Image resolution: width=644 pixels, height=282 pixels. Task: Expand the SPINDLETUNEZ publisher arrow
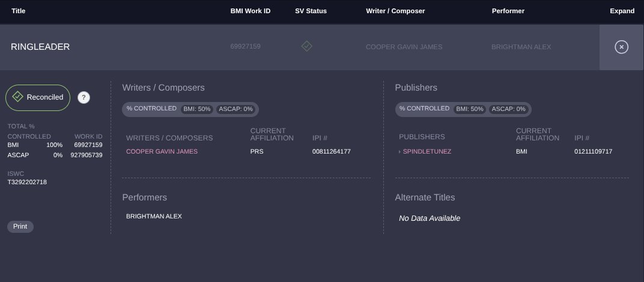pyautogui.click(x=399, y=152)
